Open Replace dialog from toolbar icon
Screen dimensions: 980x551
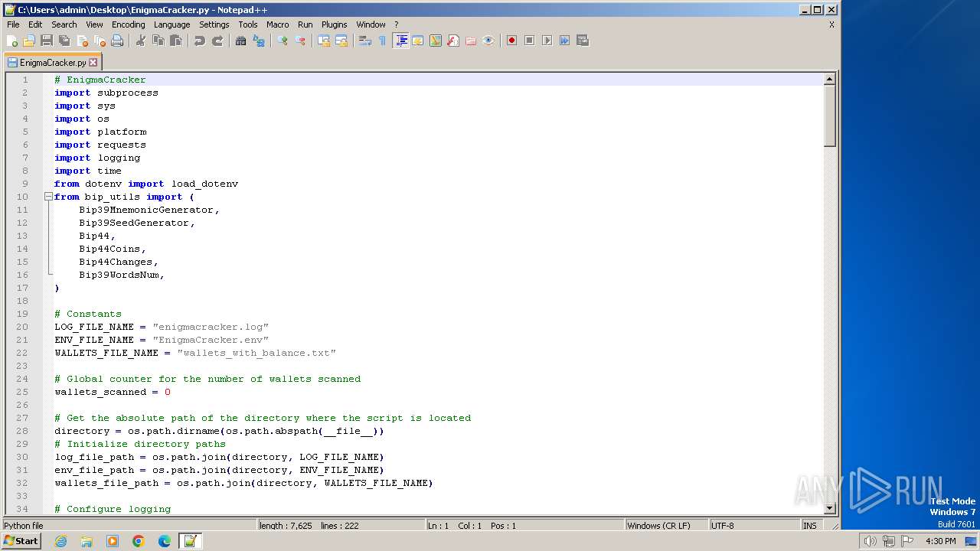pyautogui.click(x=259, y=41)
